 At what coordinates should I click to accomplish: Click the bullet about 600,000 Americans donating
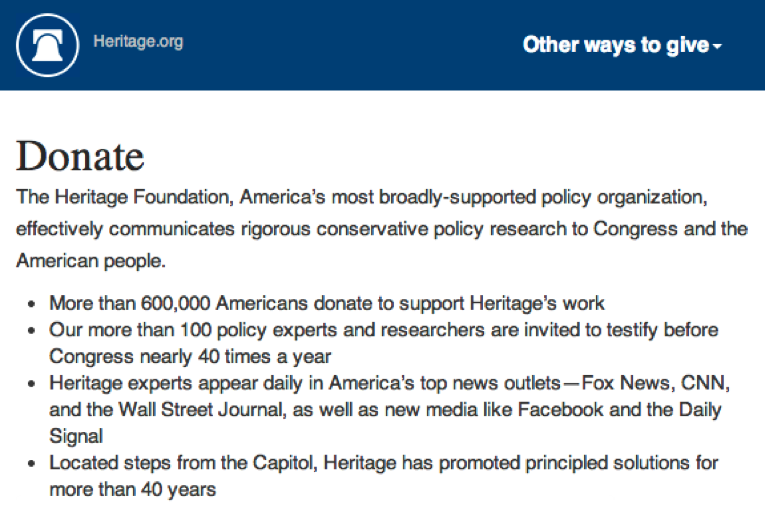[x=327, y=303]
